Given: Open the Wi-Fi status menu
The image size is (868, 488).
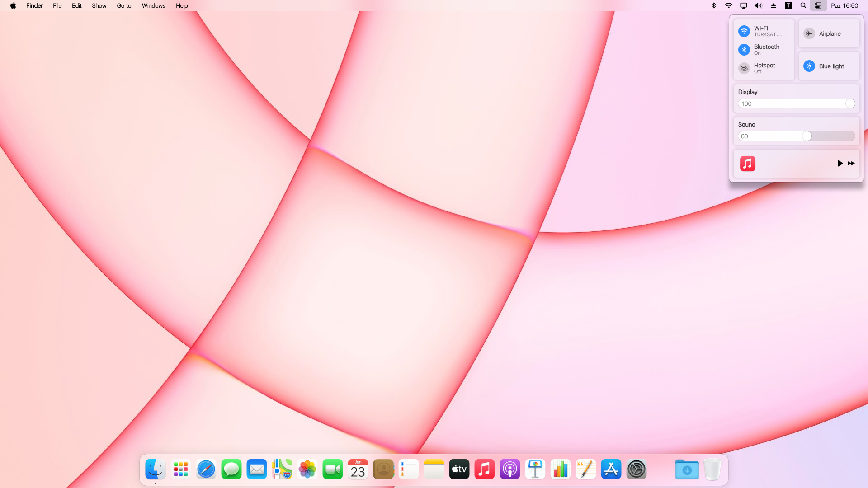Looking at the screenshot, I should click(729, 6).
